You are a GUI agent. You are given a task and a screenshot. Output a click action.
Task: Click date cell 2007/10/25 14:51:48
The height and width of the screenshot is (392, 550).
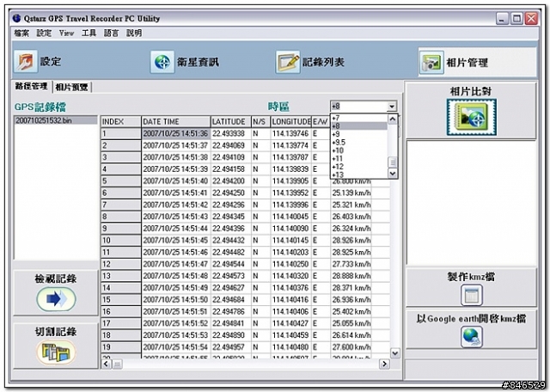(175, 276)
